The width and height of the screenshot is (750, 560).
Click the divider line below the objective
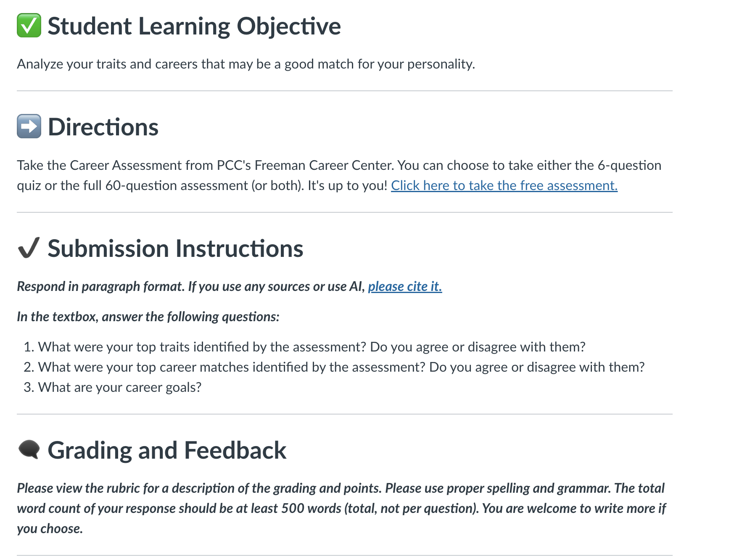pyautogui.click(x=345, y=91)
